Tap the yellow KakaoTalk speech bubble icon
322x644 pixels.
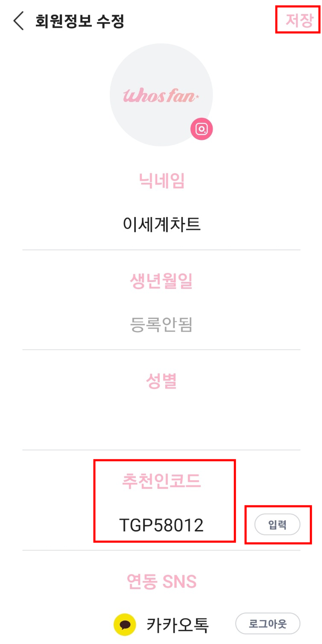[125, 625]
